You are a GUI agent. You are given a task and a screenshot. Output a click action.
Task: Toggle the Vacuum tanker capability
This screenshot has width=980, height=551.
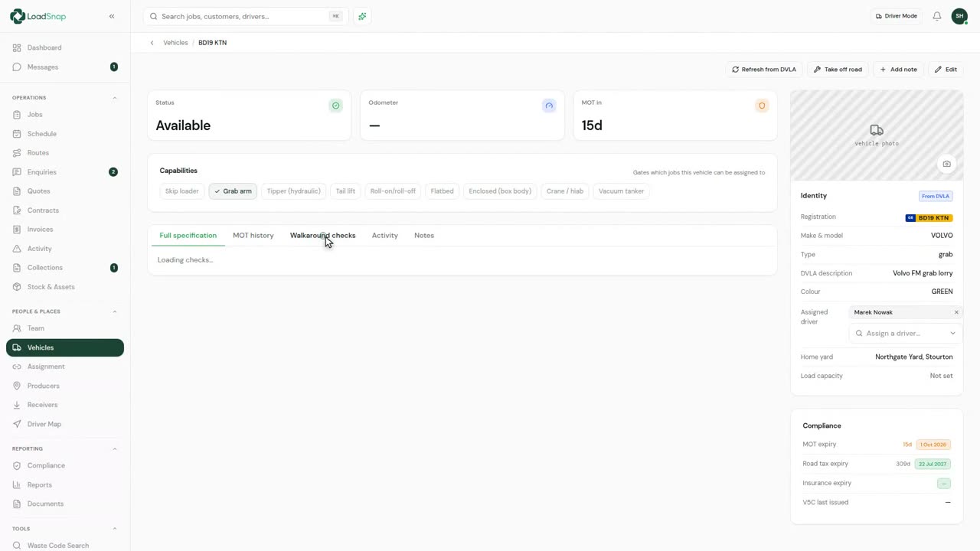coord(621,191)
